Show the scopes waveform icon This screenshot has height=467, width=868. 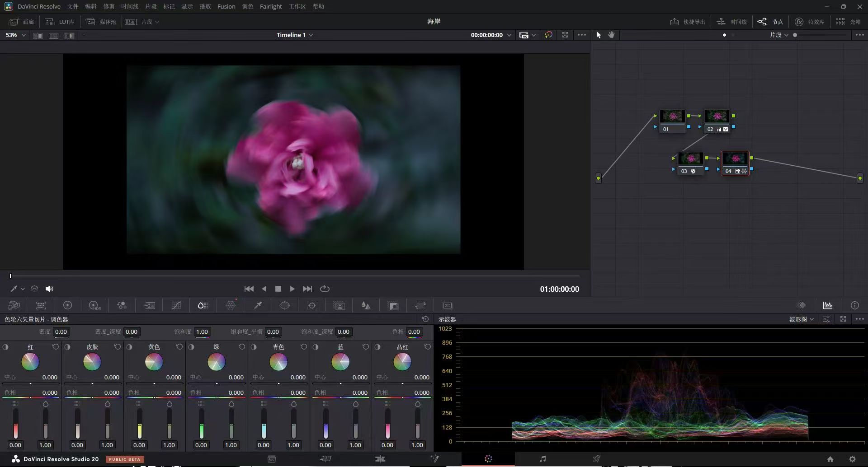[x=828, y=305]
